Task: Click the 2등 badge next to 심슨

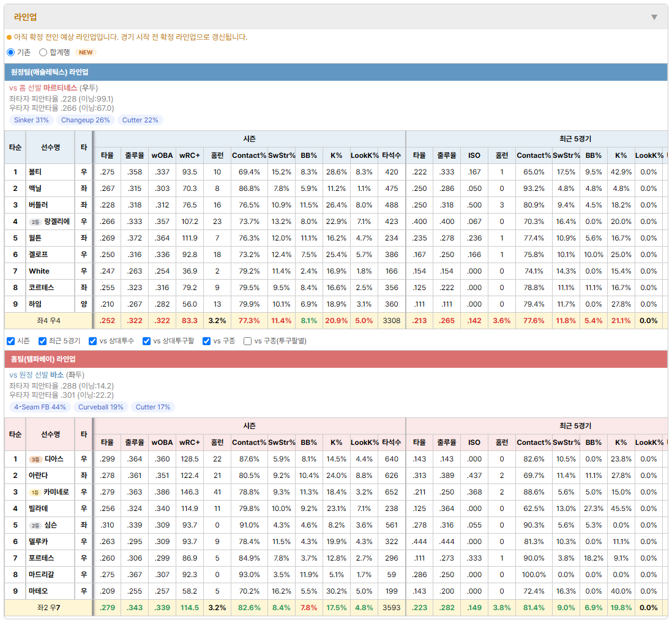Action: coord(35,525)
